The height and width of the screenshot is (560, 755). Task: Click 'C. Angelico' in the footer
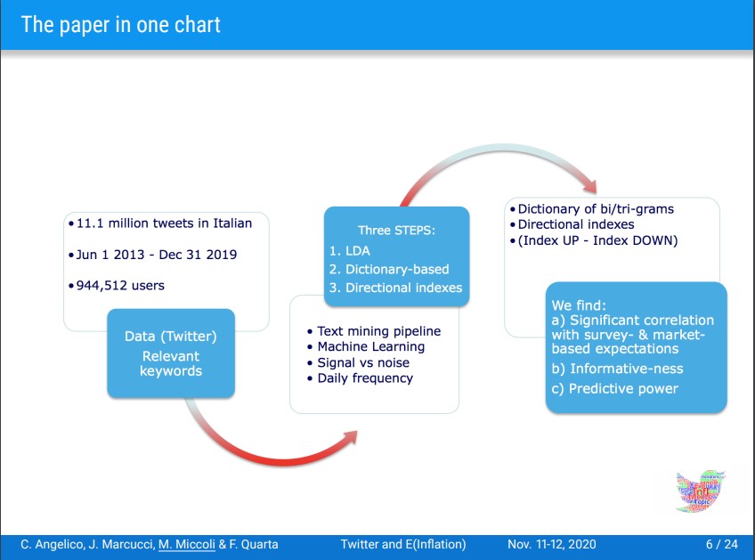53,545
